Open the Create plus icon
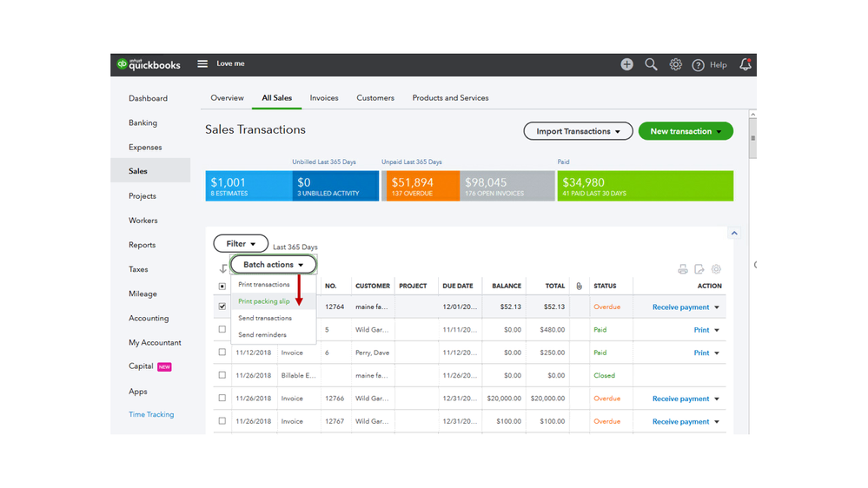This screenshot has height=488, width=868. coord(626,64)
